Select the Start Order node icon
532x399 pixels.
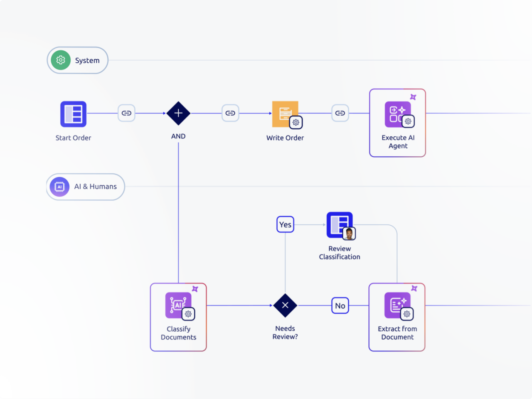tap(73, 113)
